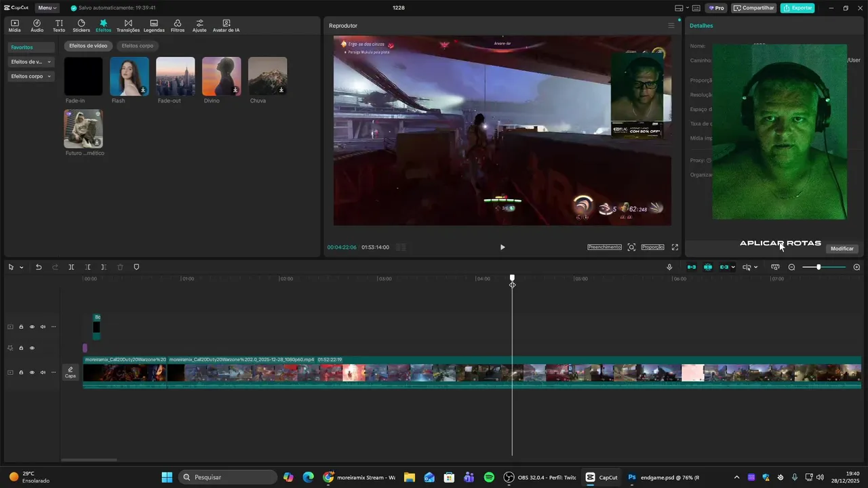868x488 pixels.
Task: Open the Legendas panel
Action: [154, 26]
